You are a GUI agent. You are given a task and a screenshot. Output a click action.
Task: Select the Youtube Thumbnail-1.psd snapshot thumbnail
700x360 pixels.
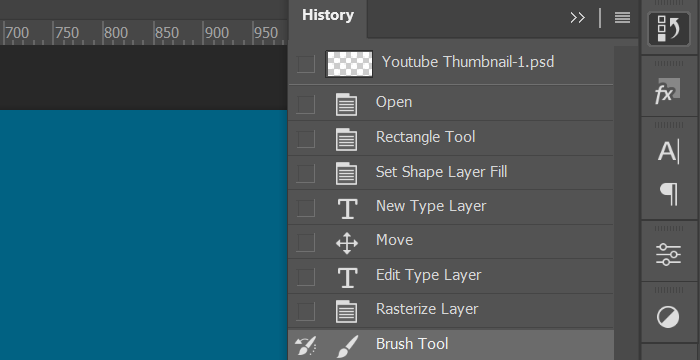[x=349, y=63]
